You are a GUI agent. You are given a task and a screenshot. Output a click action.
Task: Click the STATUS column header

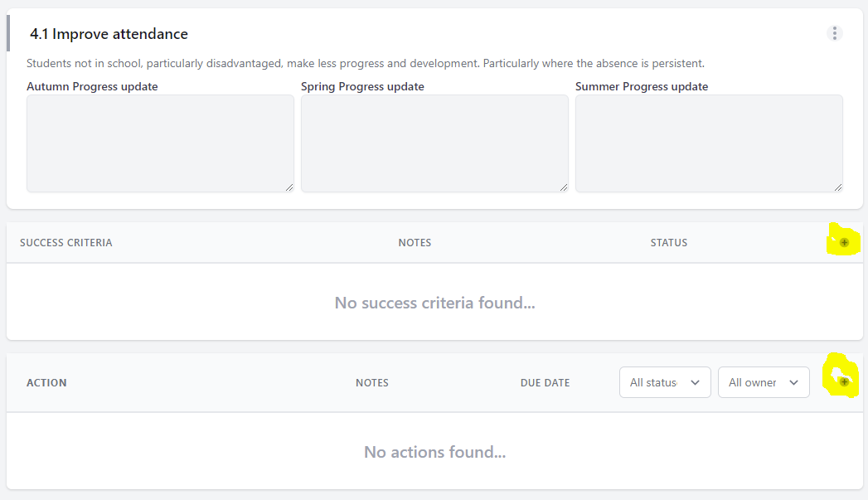pyautogui.click(x=669, y=243)
